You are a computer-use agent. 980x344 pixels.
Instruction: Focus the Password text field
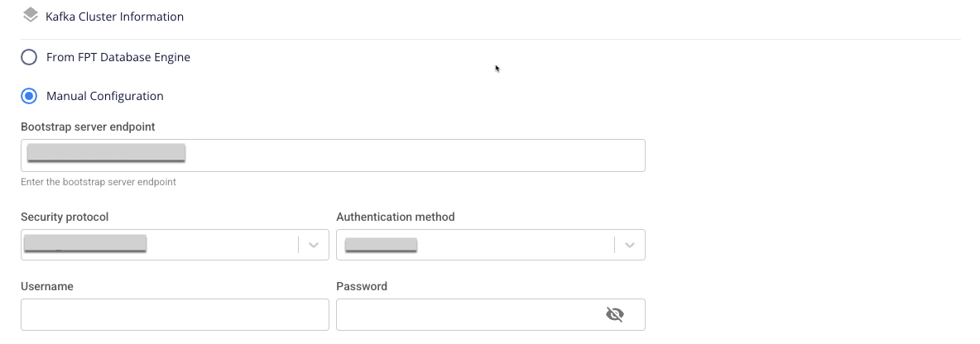point(468,314)
